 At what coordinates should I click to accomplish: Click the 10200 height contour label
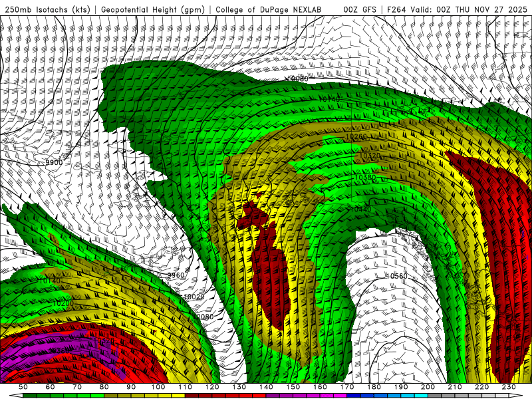pos(63,303)
